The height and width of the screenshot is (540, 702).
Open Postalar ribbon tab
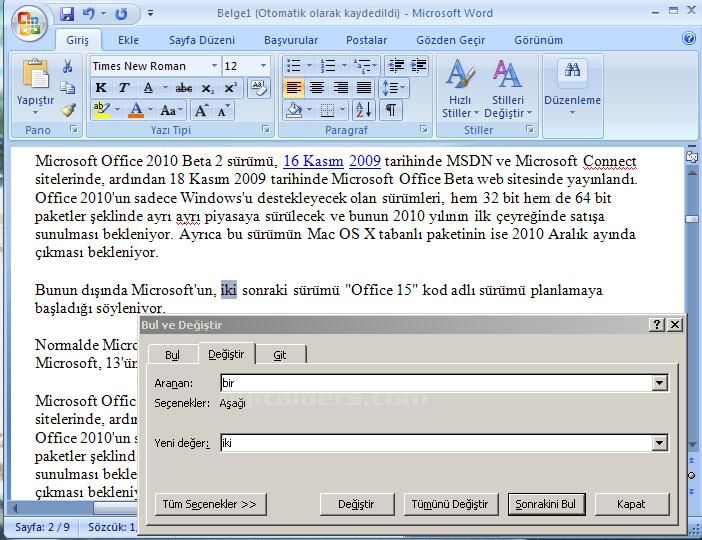366,40
